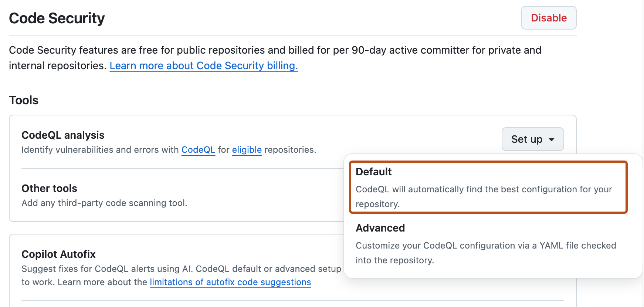The image size is (644, 307).
Task: Open the CodeQL analysis Set up dropdown
Action: [532, 139]
